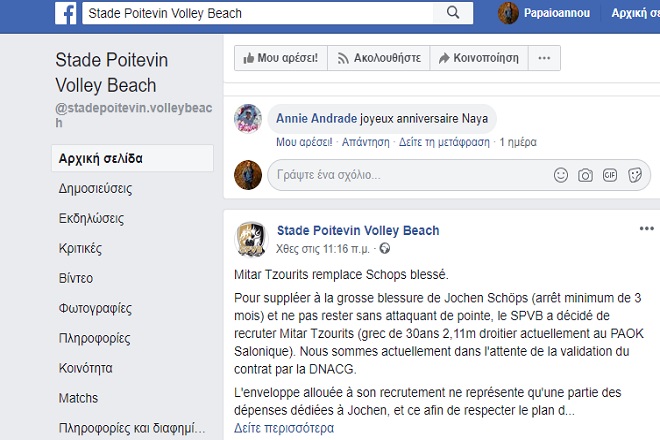This screenshot has height=440, width=660.
Task: Open the post options ellipsis menu
Action: [x=647, y=229]
